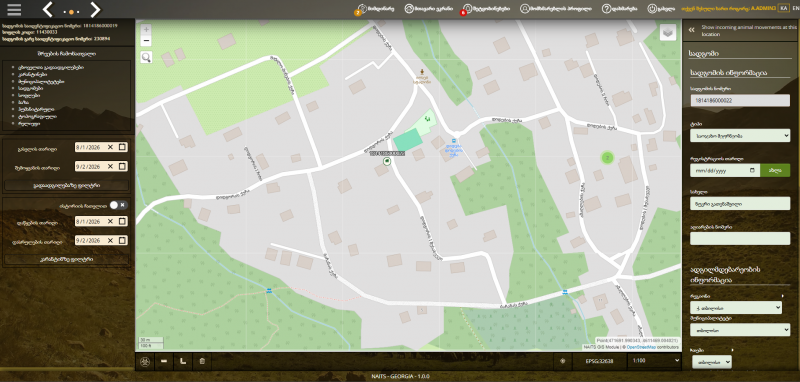
Task: Select სოფლები in the layers list
Action: (29, 95)
